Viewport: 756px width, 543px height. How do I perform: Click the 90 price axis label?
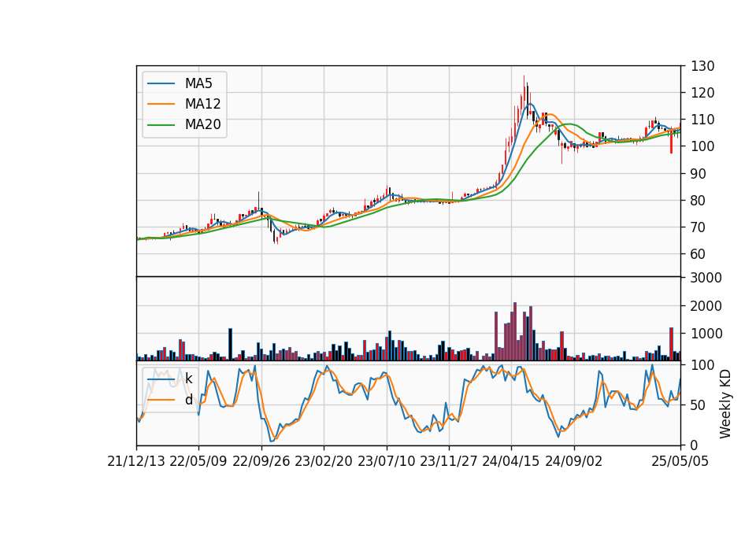tap(699, 174)
